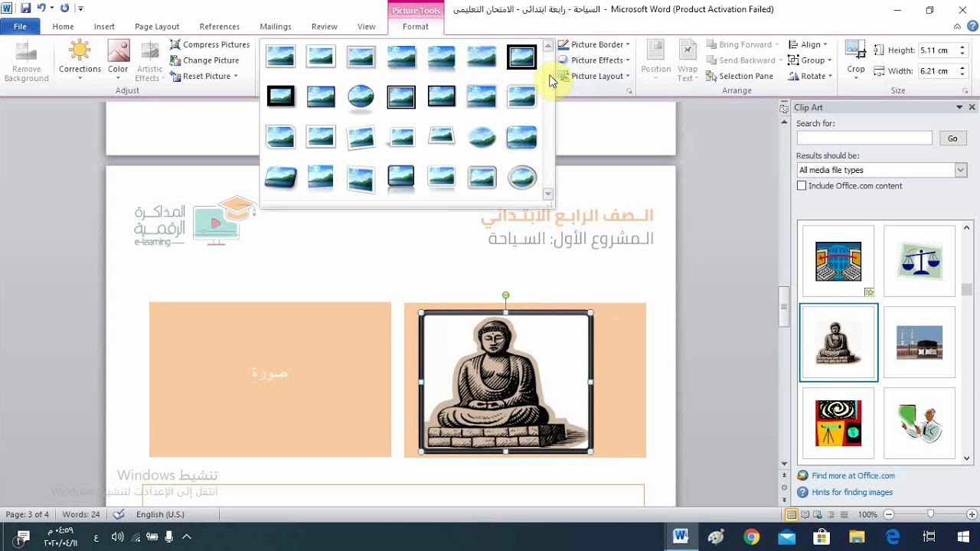Viewport: 980px width, 551px height.
Task: Open the Color adjustment tool
Action: click(x=118, y=61)
